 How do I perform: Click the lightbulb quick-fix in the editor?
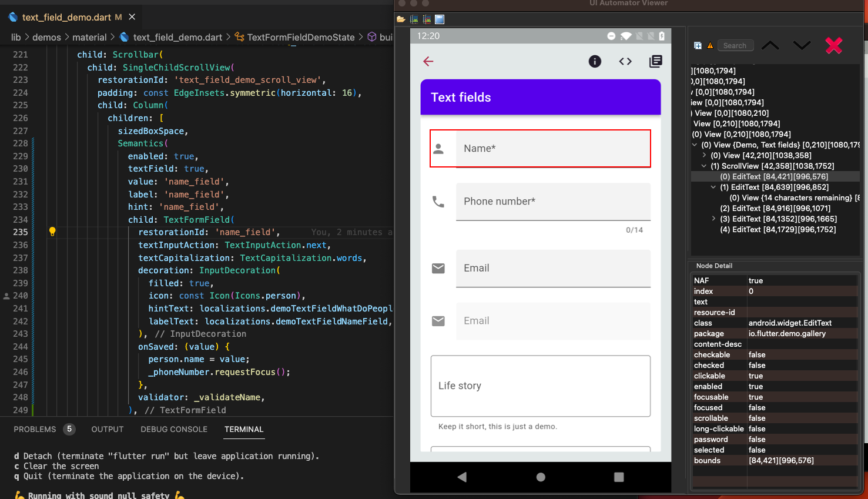pyautogui.click(x=52, y=232)
